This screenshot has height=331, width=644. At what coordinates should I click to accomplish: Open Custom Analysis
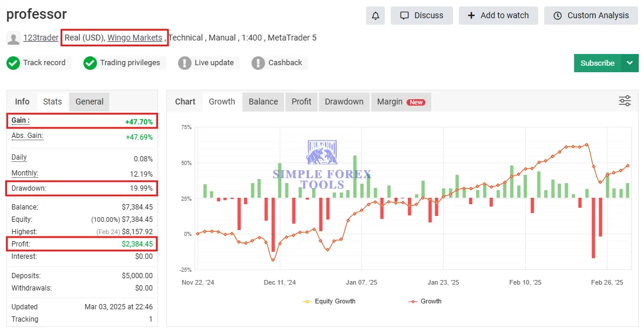point(591,16)
